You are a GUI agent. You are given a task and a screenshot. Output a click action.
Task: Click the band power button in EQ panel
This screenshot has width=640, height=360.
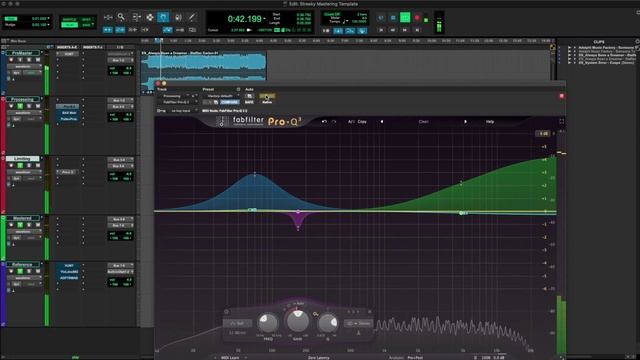pos(227,312)
